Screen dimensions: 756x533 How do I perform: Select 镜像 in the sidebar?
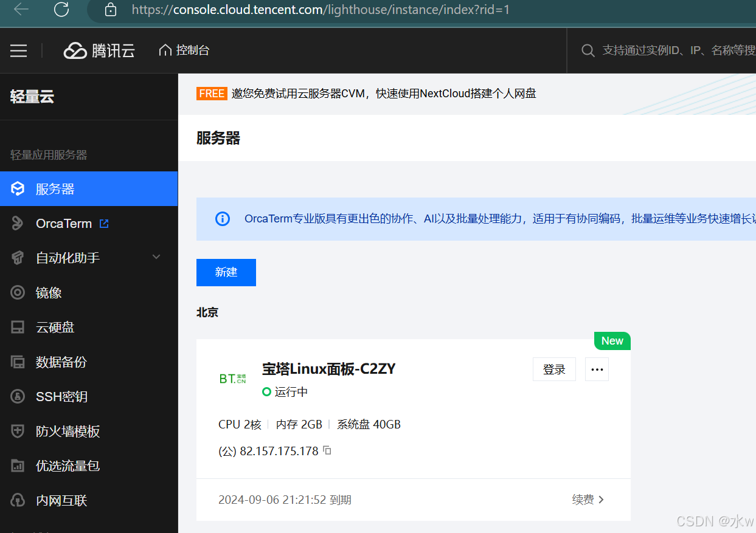click(x=89, y=293)
